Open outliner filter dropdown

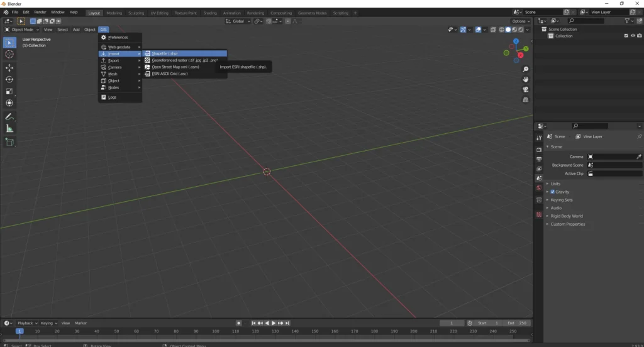tap(628, 21)
